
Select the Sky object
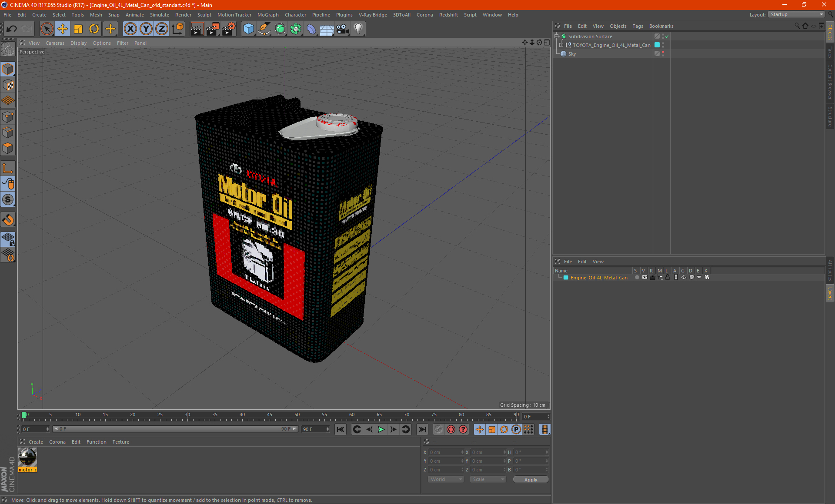click(572, 54)
